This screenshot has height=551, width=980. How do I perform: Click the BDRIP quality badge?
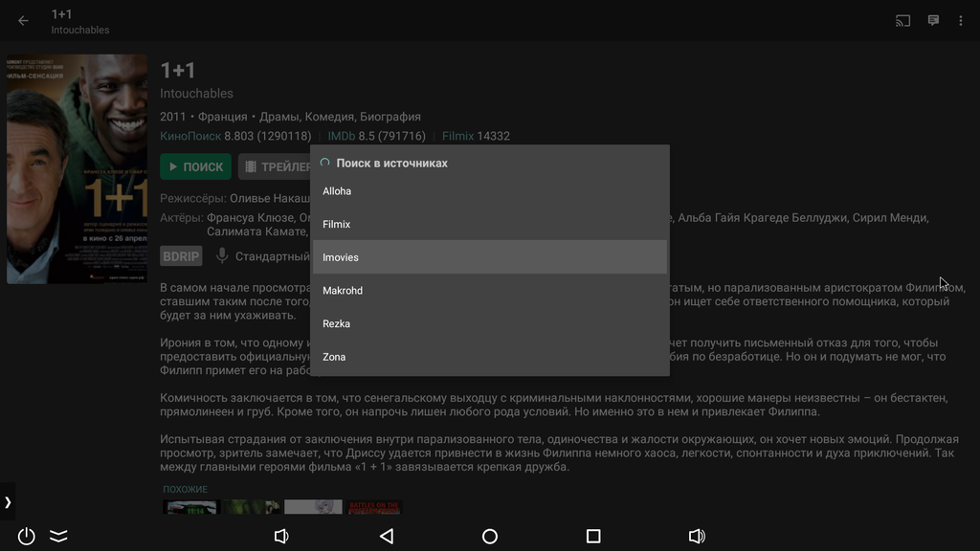point(181,256)
